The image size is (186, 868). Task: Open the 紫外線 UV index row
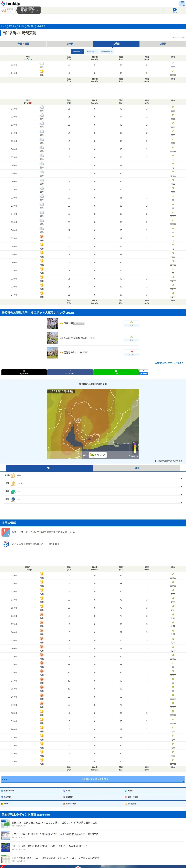tap(93, 475)
